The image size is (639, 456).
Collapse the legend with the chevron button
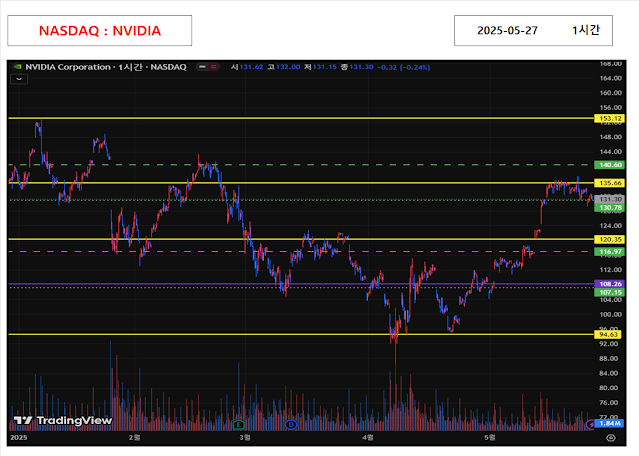(19, 79)
